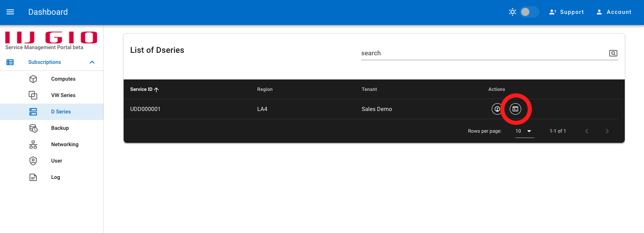
Task: Click Service Management Portal beta text
Action: pyautogui.click(x=44, y=48)
